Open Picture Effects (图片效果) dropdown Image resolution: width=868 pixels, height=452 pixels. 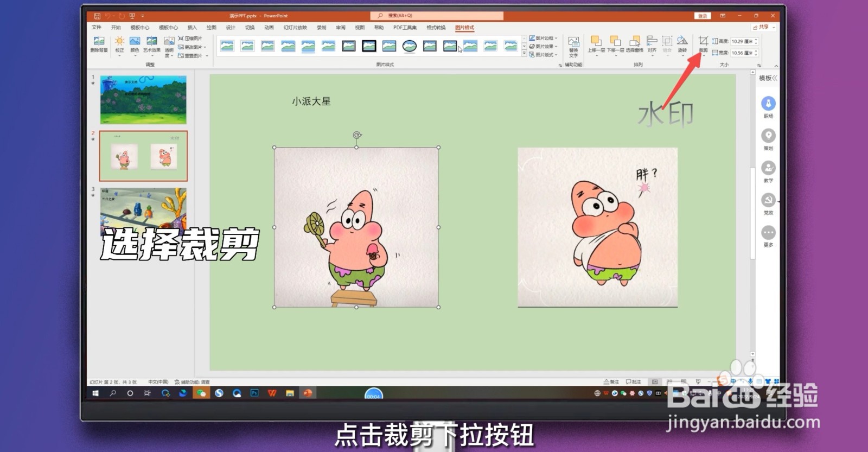click(x=543, y=47)
